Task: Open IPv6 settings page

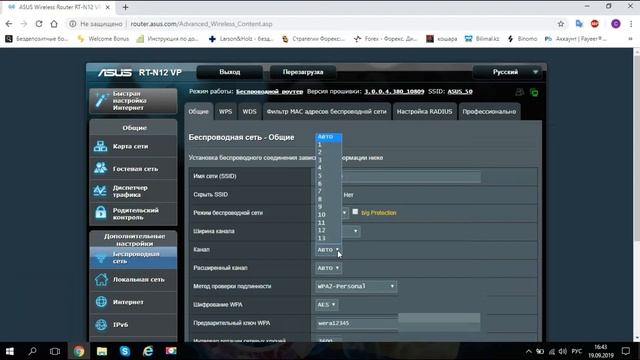Action: [x=133, y=324]
